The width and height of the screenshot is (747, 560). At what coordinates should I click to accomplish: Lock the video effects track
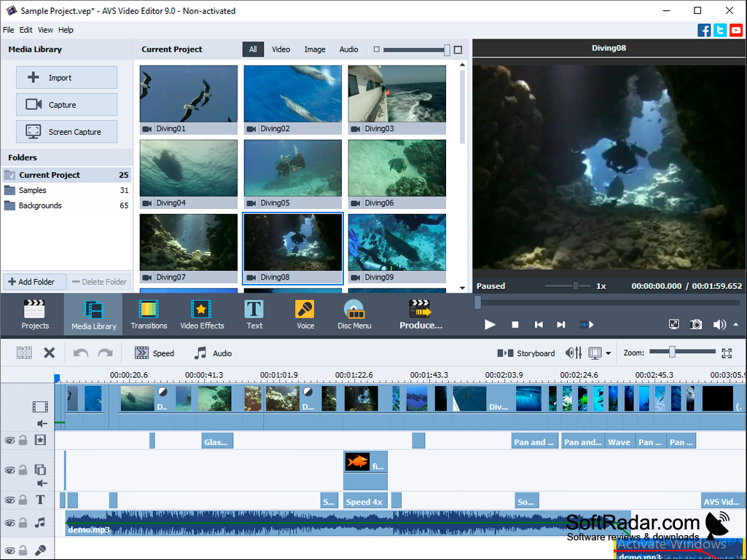coord(23,441)
